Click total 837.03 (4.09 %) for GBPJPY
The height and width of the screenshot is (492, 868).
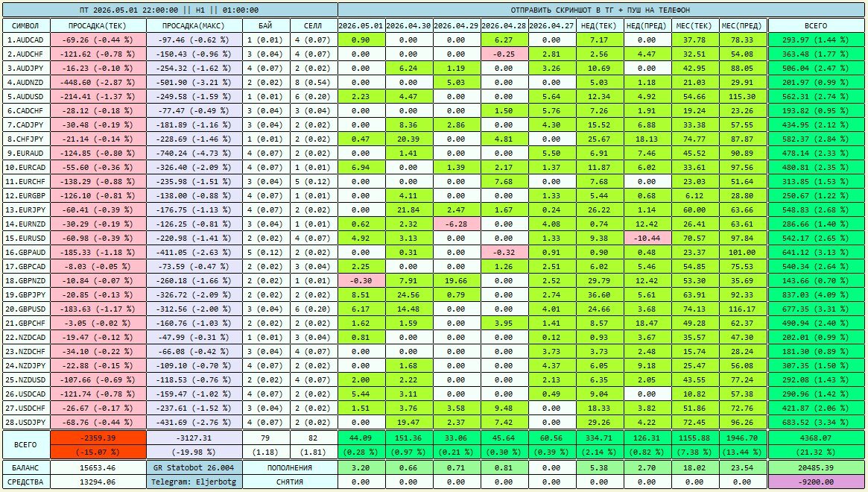coord(815,294)
